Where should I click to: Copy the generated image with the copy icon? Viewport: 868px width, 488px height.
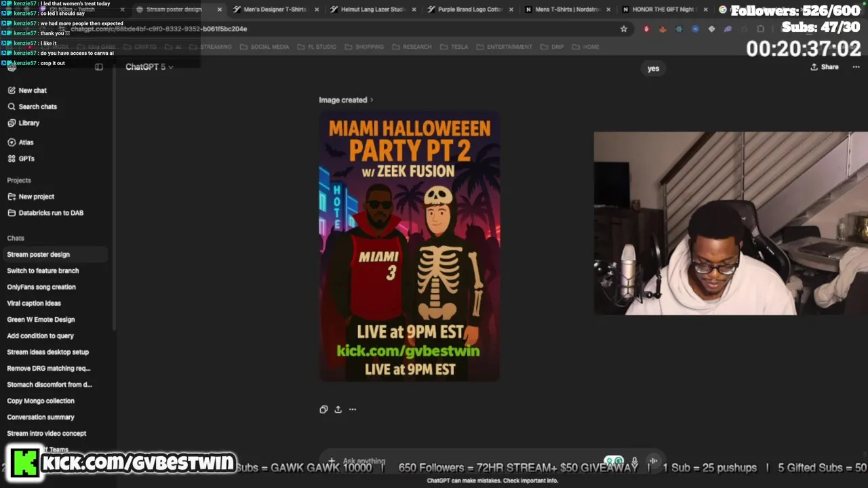tap(323, 409)
